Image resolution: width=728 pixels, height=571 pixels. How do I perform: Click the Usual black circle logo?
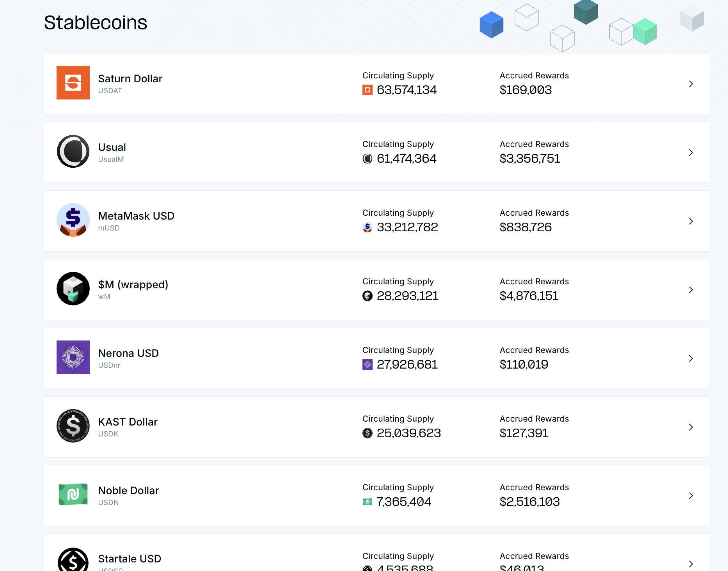click(x=73, y=151)
